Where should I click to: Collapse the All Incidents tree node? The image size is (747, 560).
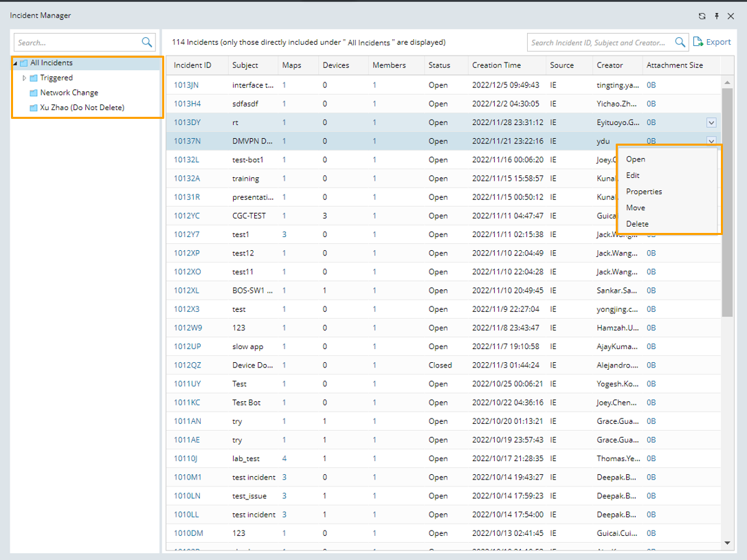click(x=15, y=63)
